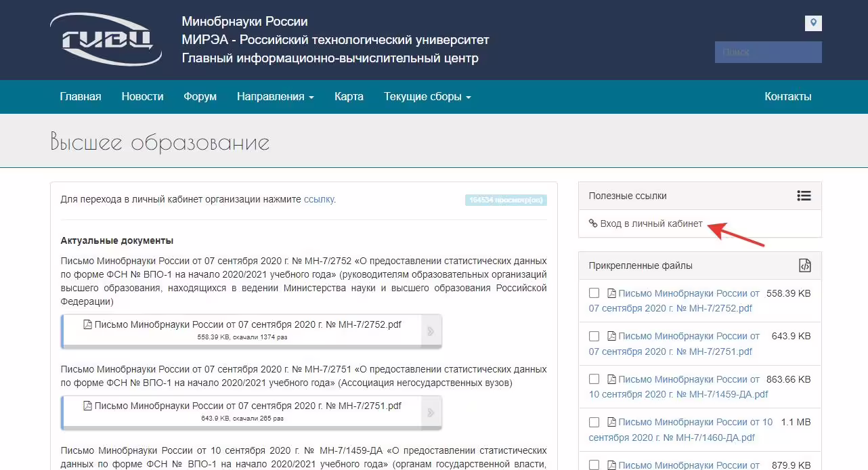Click the 'Актуальные документы' heading

(x=117, y=240)
